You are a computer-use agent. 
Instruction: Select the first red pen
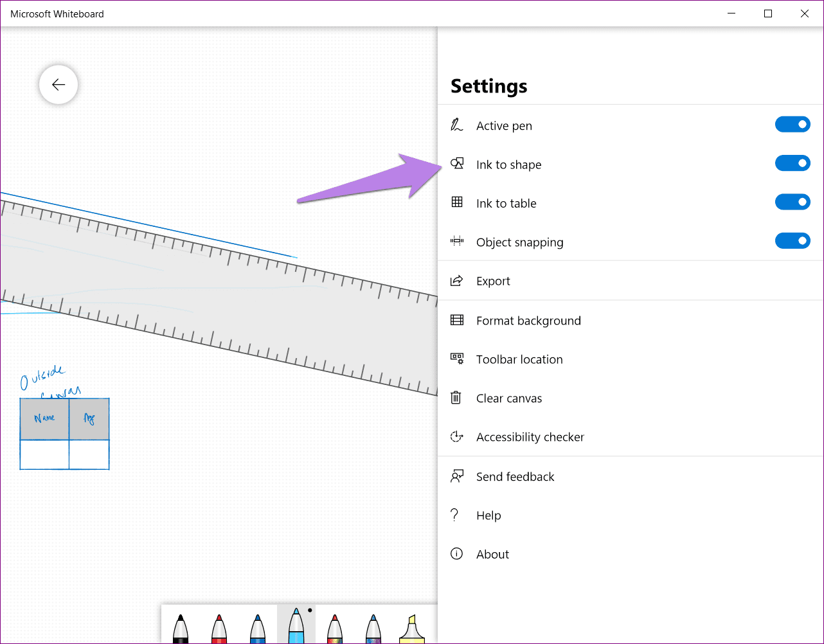(219, 628)
